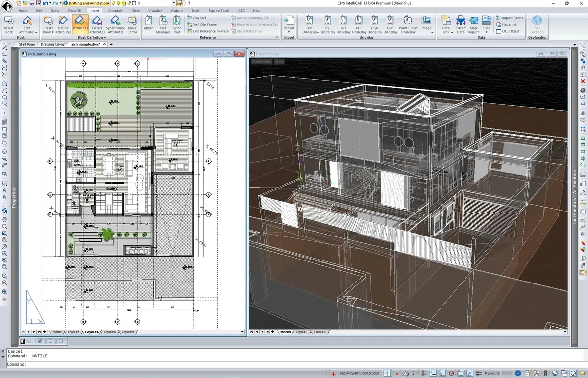Select Layout5 tab in arch_sample window
588x378 pixels.
point(73,332)
